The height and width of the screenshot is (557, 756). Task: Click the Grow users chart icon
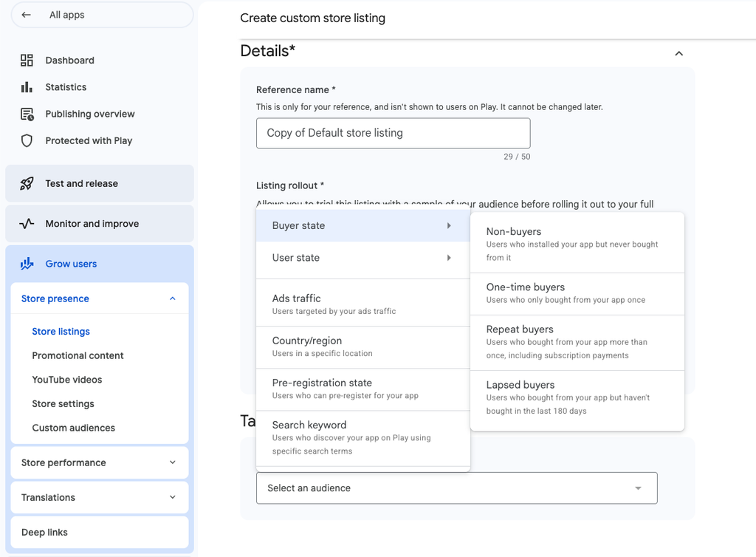click(27, 264)
